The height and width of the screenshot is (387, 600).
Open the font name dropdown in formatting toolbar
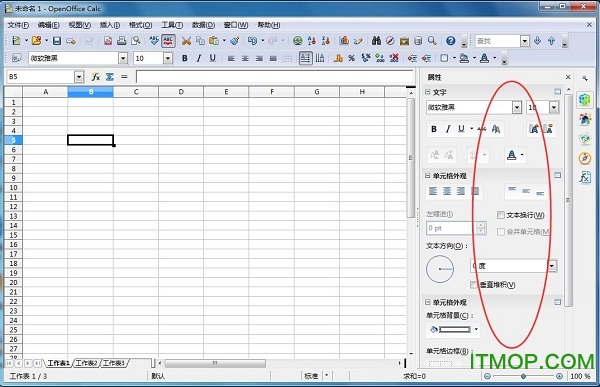(x=123, y=58)
